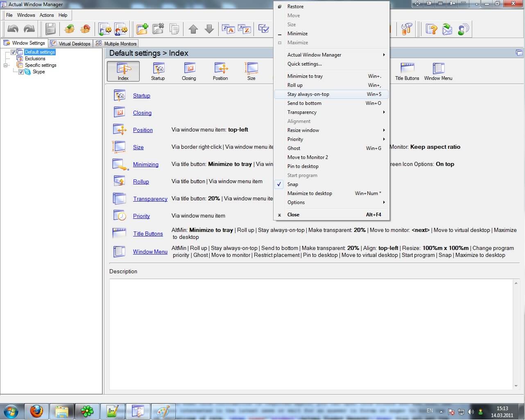
Task: Toggle the Snap checked menu item
Action: pyautogui.click(x=331, y=184)
